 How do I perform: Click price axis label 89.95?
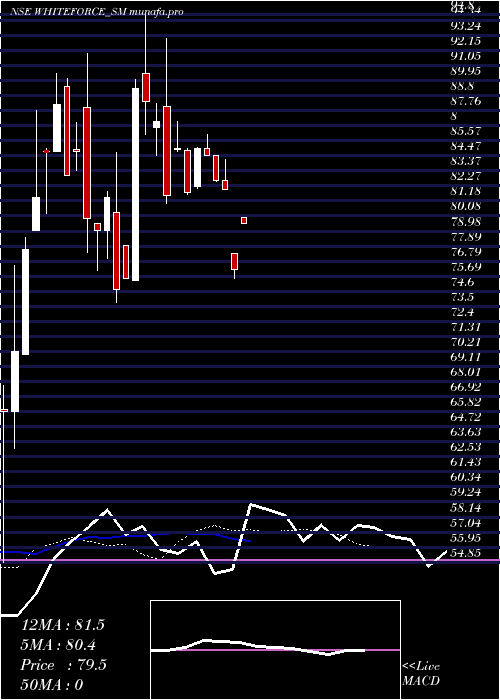[465, 71]
